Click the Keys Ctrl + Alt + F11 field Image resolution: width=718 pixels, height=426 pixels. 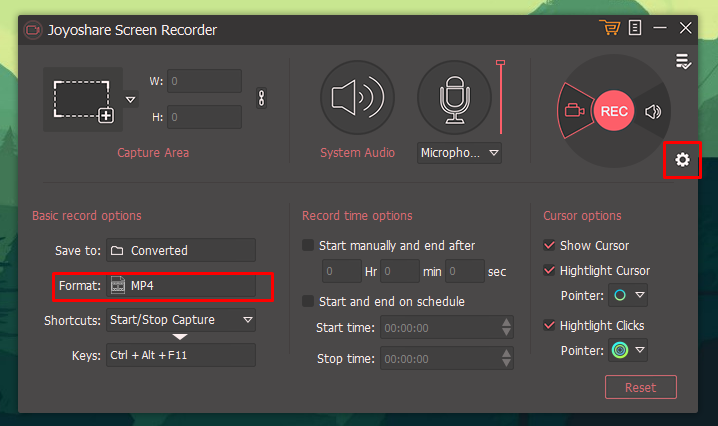pyautogui.click(x=181, y=355)
